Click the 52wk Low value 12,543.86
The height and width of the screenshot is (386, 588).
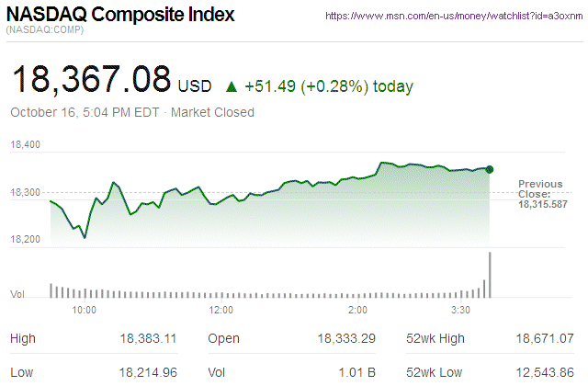pos(546,373)
